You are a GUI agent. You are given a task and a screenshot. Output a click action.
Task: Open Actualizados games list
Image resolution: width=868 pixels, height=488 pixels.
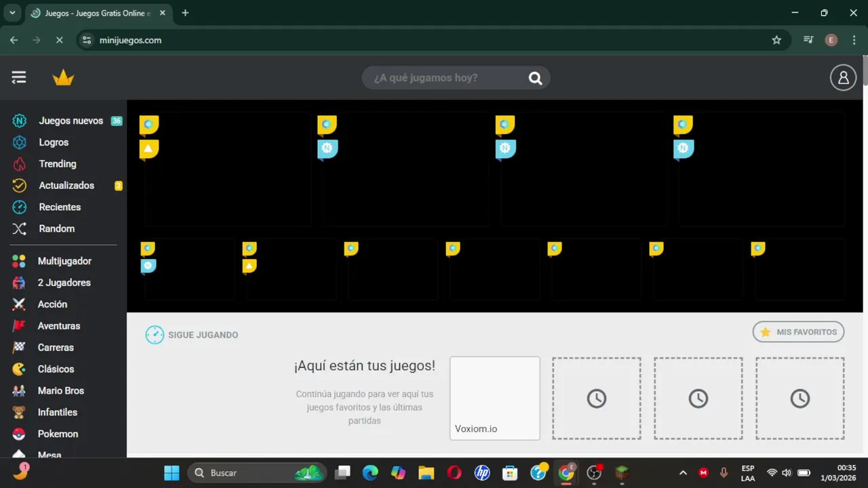[66, 186]
